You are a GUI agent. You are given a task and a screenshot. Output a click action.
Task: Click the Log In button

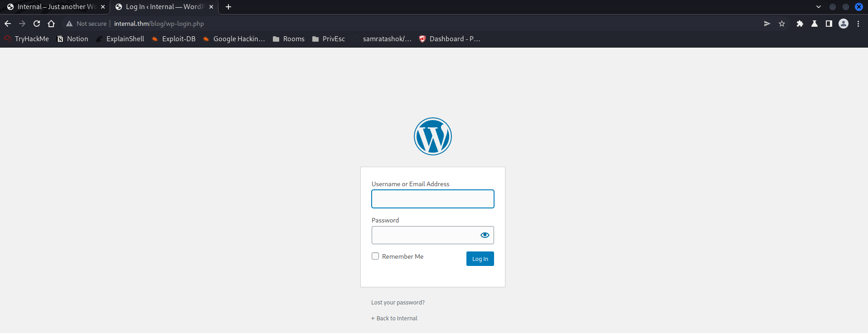point(480,259)
